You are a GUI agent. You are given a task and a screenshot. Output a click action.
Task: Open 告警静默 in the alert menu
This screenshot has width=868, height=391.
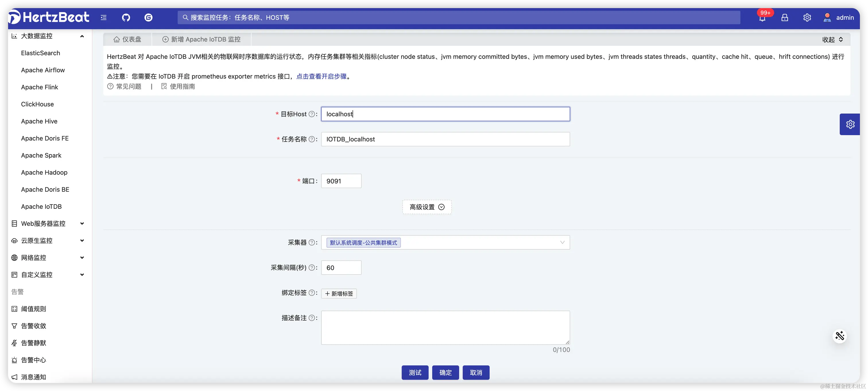click(33, 343)
